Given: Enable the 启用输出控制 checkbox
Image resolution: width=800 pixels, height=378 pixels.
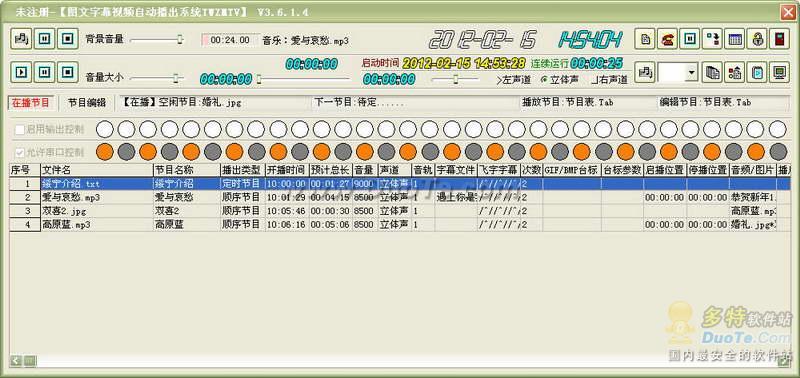Looking at the screenshot, I should pyautogui.click(x=20, y=130).
